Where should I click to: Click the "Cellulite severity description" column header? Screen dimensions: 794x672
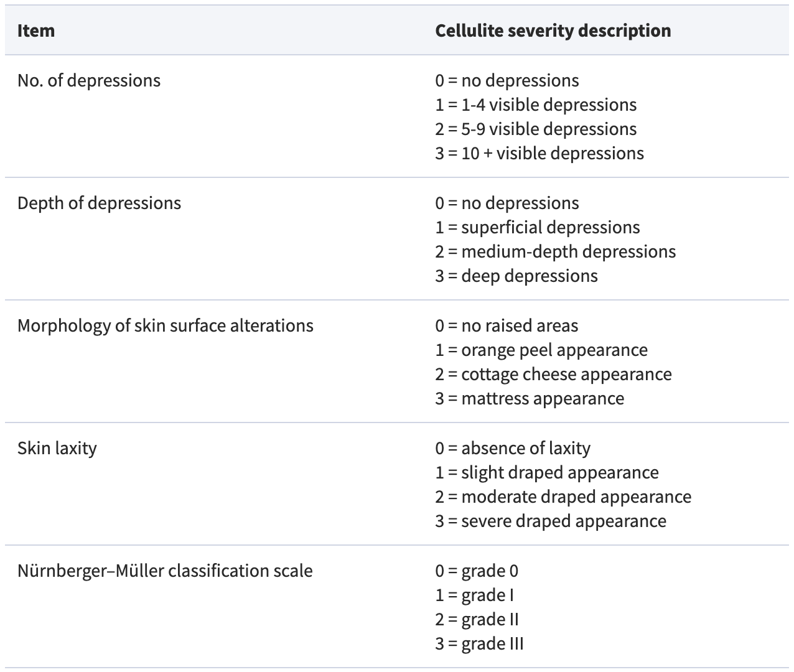click(553, 30)
